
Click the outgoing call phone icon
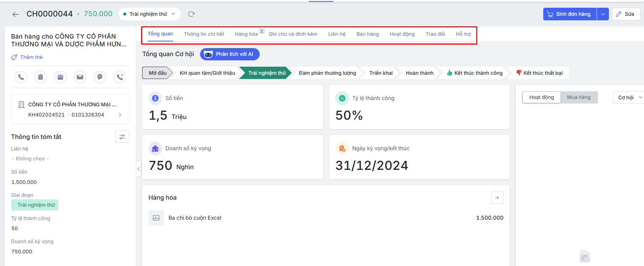click(120, 77)
